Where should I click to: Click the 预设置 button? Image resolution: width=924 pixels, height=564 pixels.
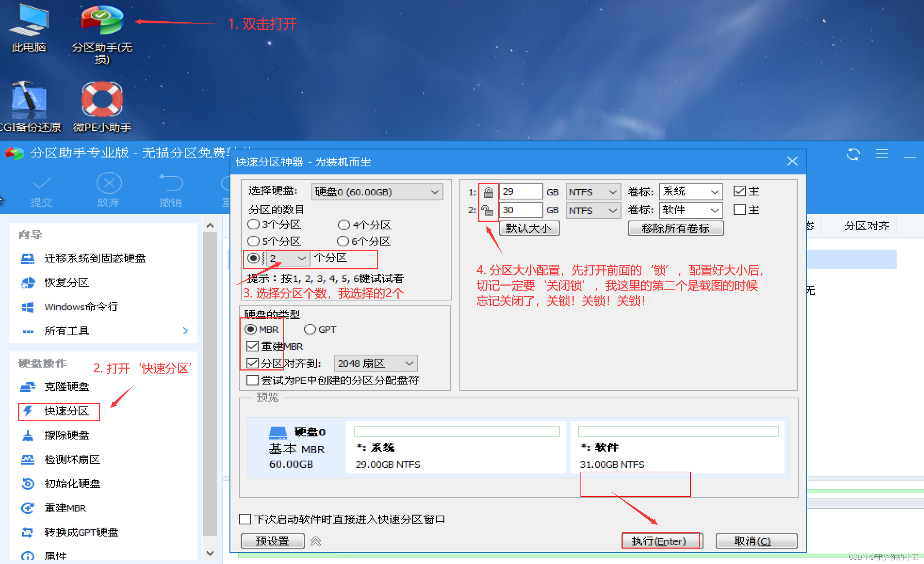[272, 541]
